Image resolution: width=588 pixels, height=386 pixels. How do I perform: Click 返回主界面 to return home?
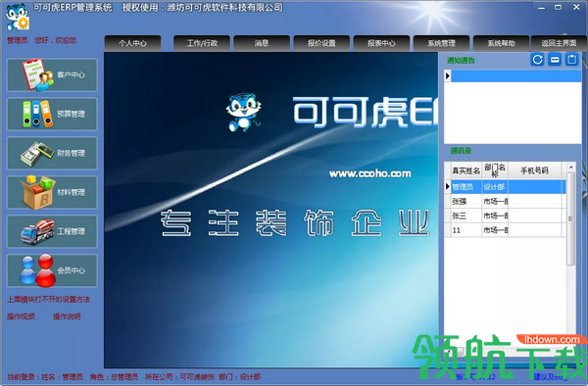tap(559, 43)
